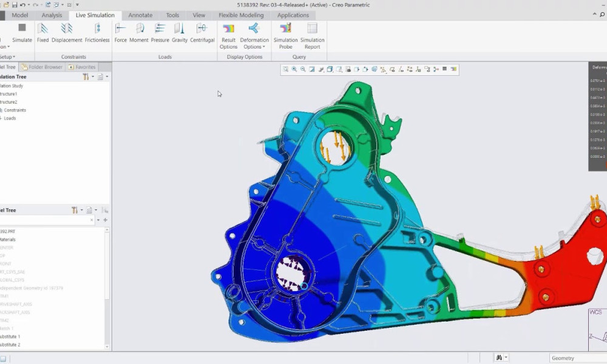Clear the Model Tree search field with X
This screenshot has width=607, height=364.
[92, 220]
